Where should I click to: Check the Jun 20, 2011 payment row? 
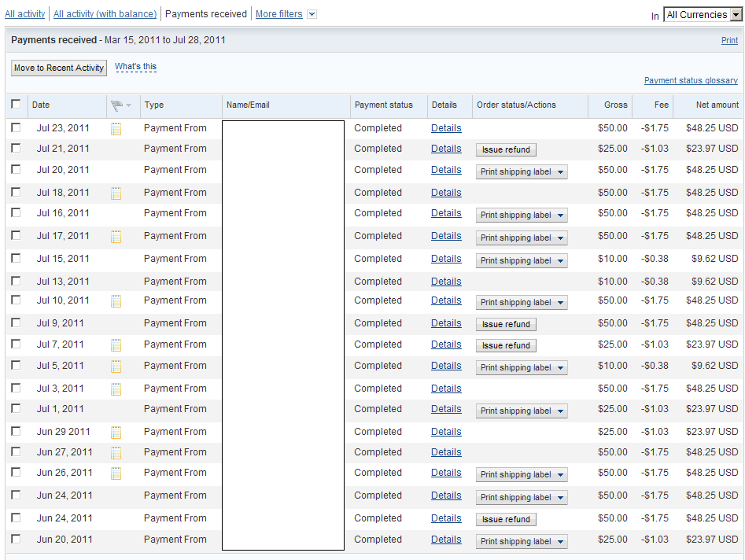(17, 539)
